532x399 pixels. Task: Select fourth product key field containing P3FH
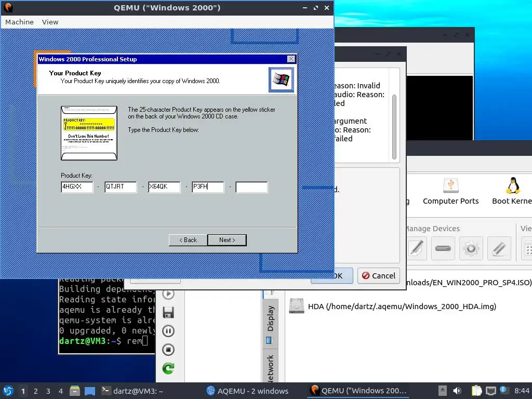tap(208, 187)
